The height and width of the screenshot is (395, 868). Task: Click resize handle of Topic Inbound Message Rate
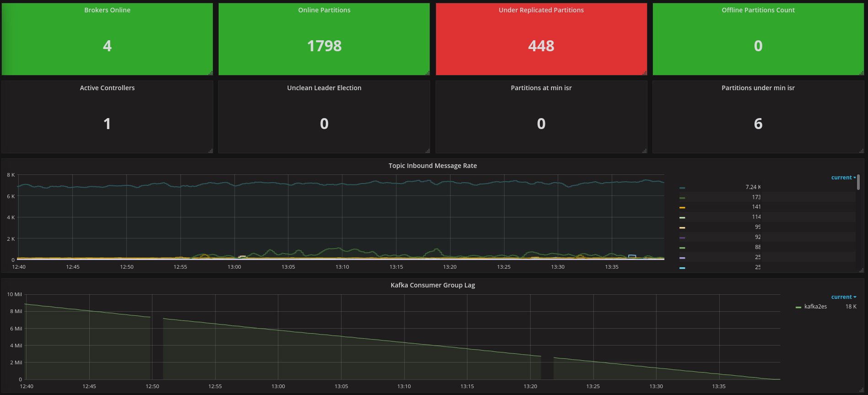(861, 271)
